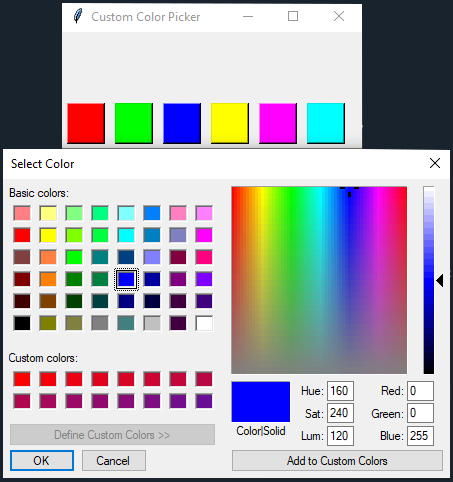Image resolution: width=453 pixels, height=482 pixels.
Task: Click the red square in main window
Action: click(x=86, y=123)
